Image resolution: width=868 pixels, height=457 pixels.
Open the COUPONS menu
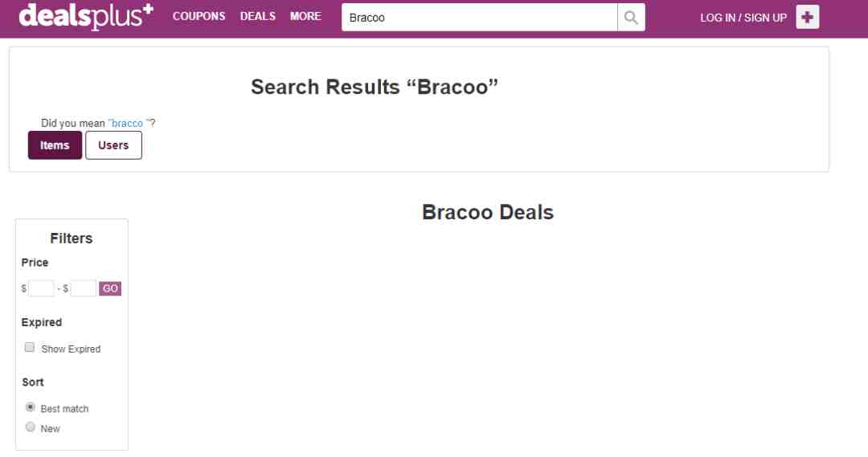pyautogui.click(x=199, y=16)
